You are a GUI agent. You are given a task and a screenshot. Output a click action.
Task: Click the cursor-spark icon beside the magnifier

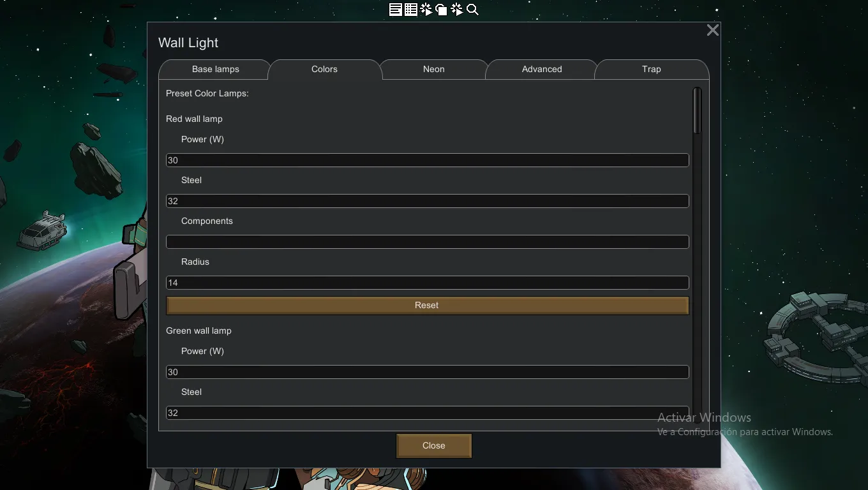[x=457, y=10]
